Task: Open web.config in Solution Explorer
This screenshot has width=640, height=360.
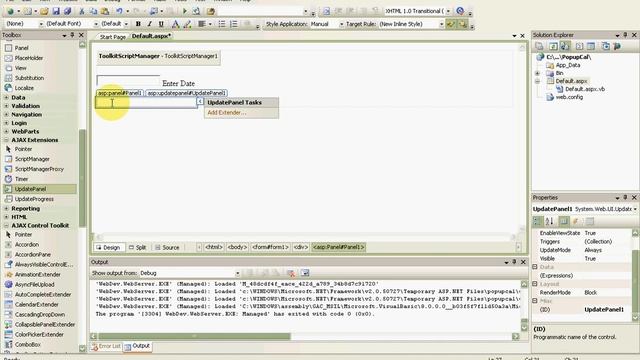Action: (569, 97)
